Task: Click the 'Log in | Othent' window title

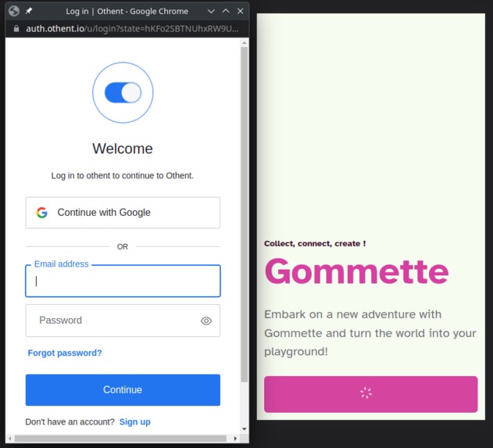Action: 127,11
